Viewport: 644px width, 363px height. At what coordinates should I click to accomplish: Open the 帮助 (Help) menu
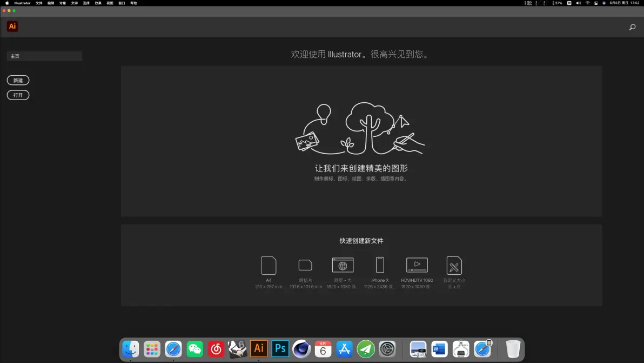point(133,3)
